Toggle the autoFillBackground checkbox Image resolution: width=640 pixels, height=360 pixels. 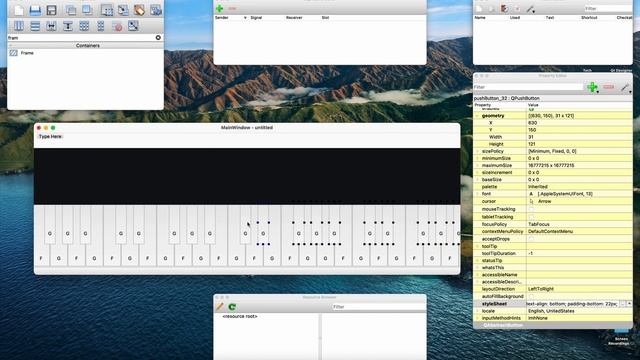(531, 296)
